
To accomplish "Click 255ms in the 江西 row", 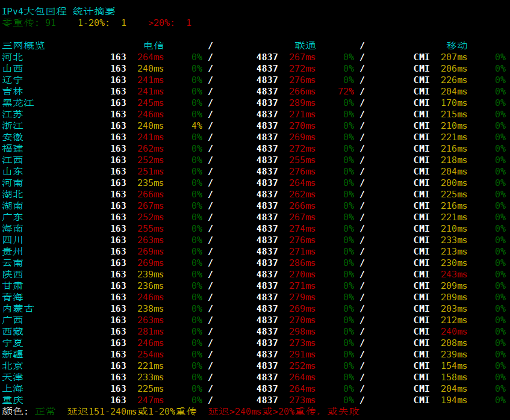I will pos(302,160).
